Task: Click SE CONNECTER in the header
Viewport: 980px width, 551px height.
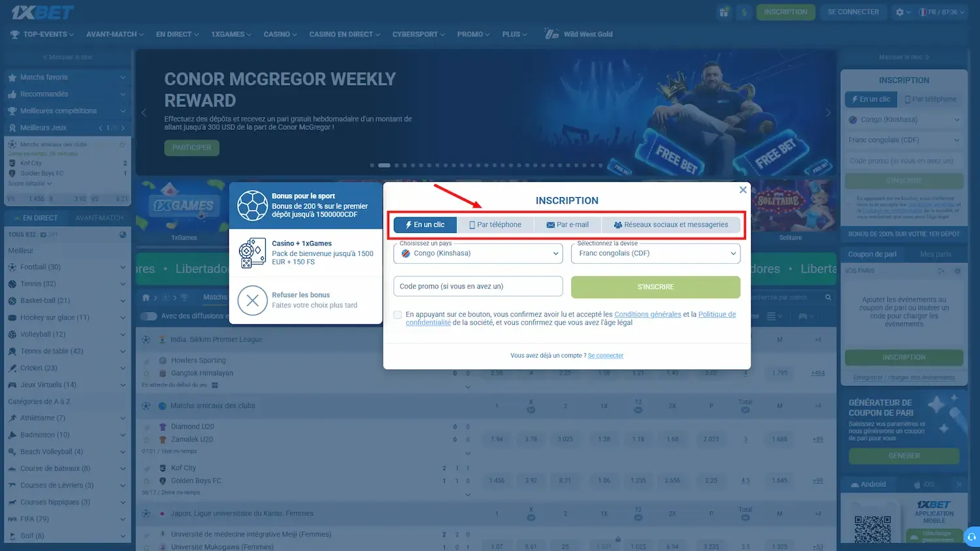Action: 853,12
